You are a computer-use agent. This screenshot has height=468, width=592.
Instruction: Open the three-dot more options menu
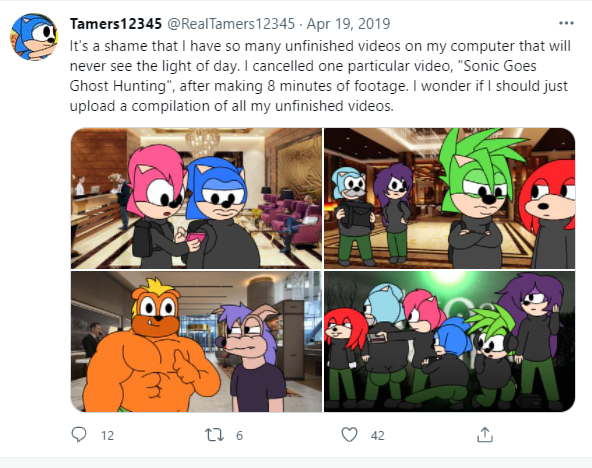click(566, 23)
